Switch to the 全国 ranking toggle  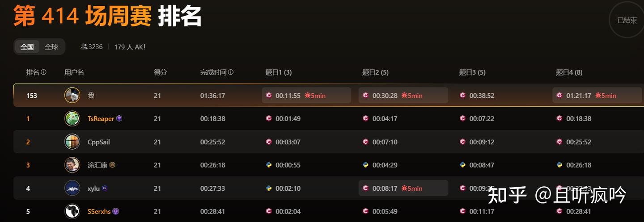[27, 47]
